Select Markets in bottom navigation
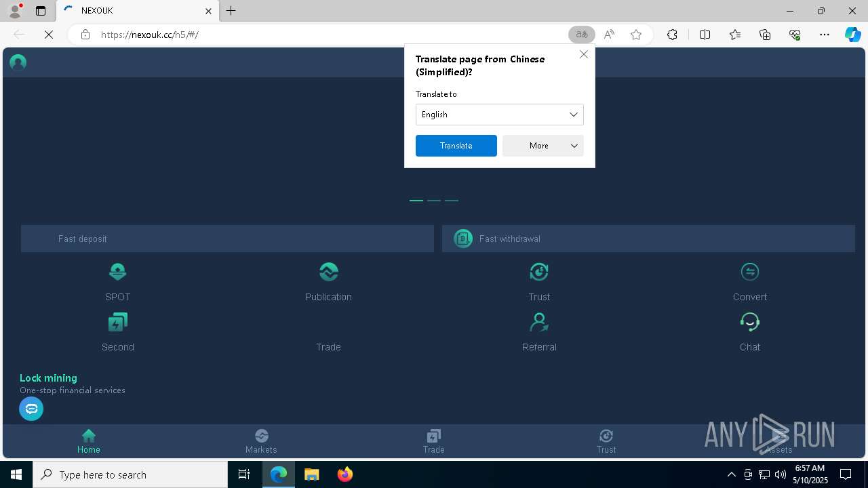Viewport: 868px width, 488px height. (x=261, y=441)
